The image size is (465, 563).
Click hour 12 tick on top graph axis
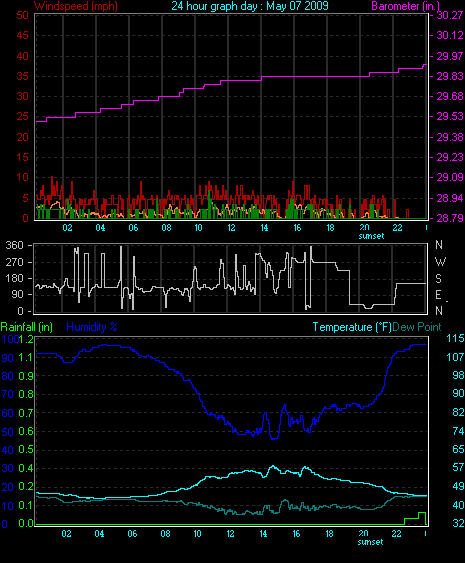[x=231, y=228]
